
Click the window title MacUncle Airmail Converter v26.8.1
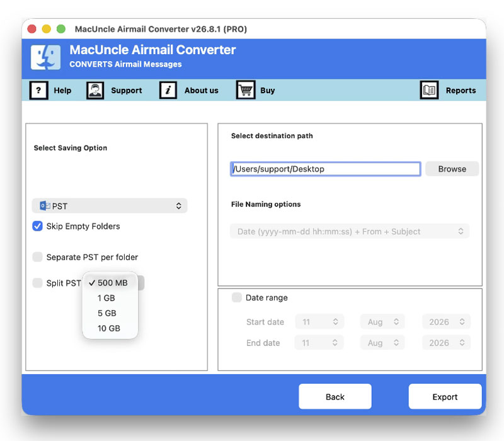[161, 29]
